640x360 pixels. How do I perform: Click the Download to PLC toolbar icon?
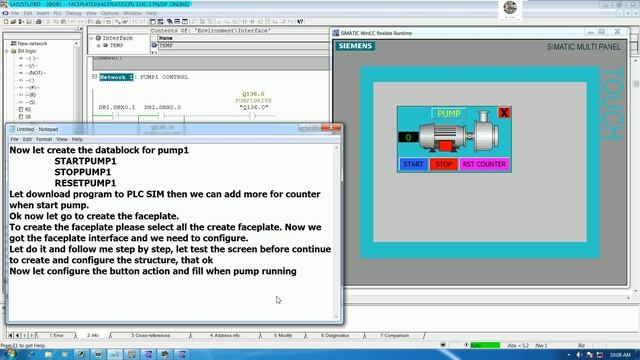98,22
